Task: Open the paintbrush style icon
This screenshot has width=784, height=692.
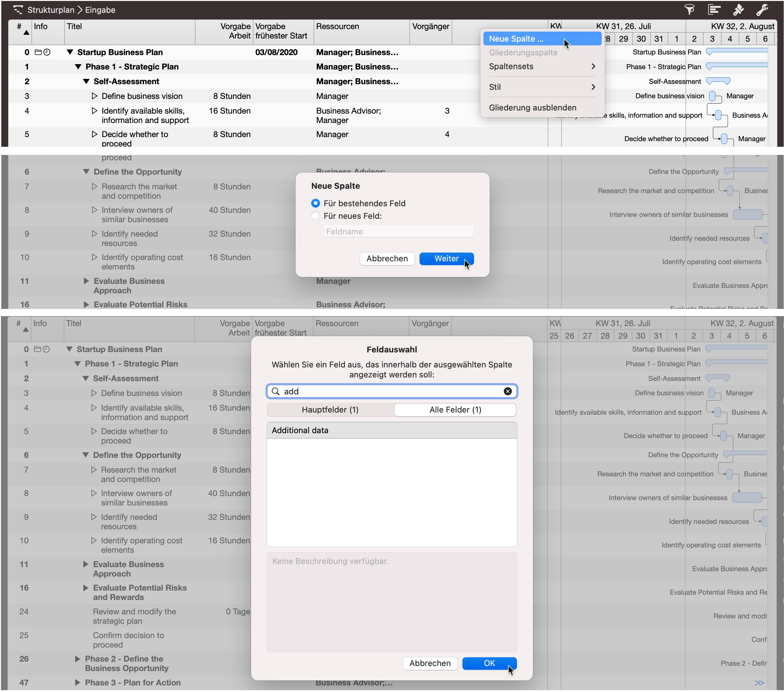Action: coord(738,10)
